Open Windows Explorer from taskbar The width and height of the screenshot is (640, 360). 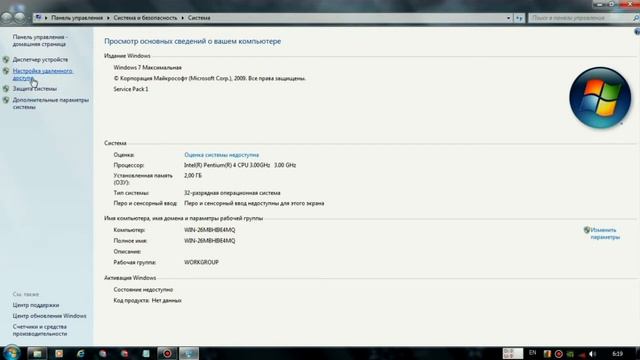pyautogui.click(x=37, y=353)
